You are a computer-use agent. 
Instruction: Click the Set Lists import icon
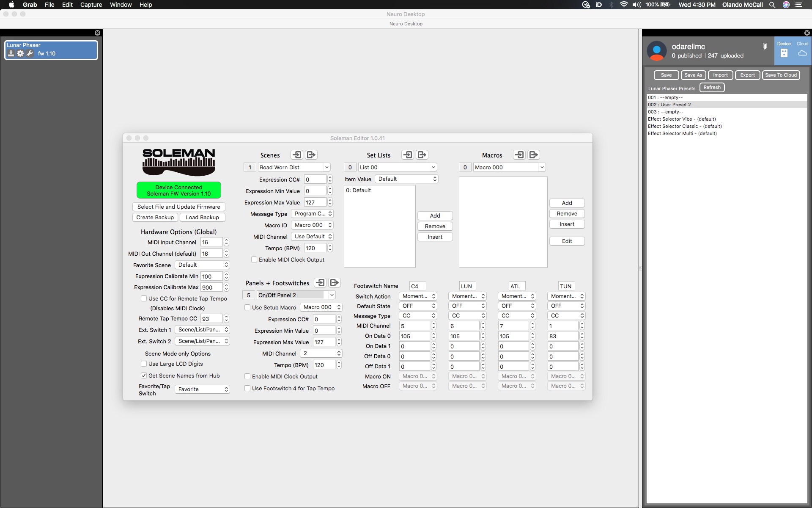pyautogui.click(x=408, y=155)
